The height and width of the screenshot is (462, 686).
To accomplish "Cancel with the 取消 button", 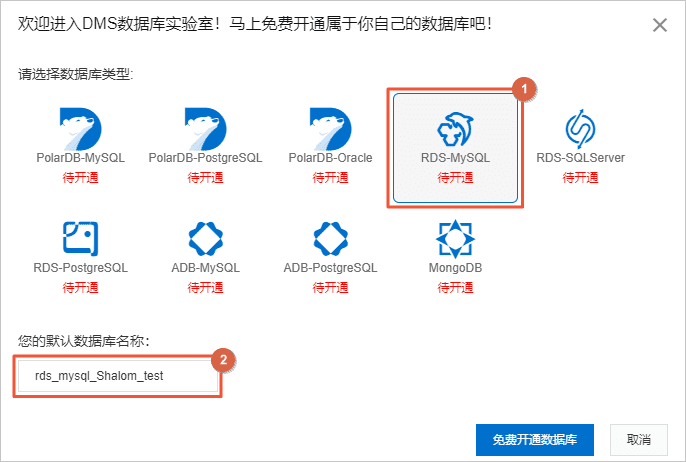I will 639,440.
